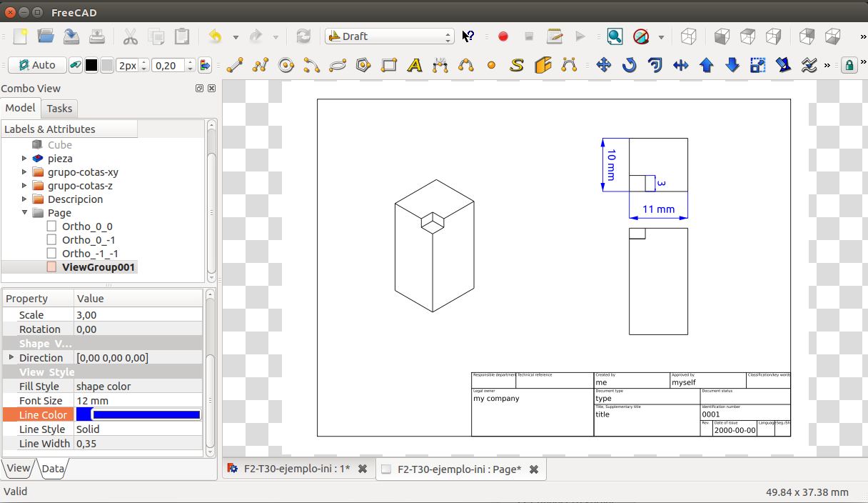Click the blue Line Color swatch
This screenshot has height=503, width=868.
(146, 415)
